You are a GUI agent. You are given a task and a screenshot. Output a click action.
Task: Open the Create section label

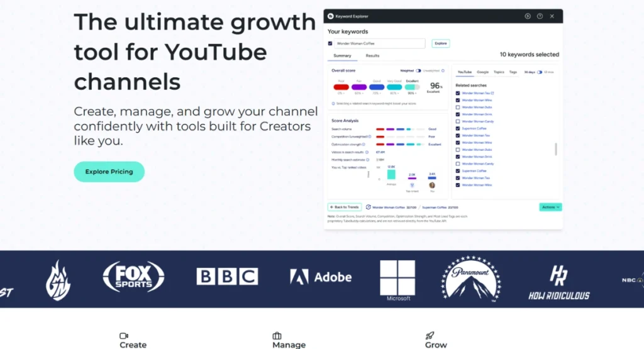(x=133, y=345)
